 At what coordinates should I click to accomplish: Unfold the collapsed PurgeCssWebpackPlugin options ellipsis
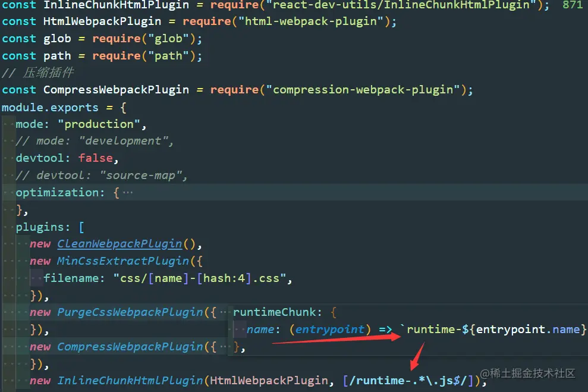pos(223,312)
